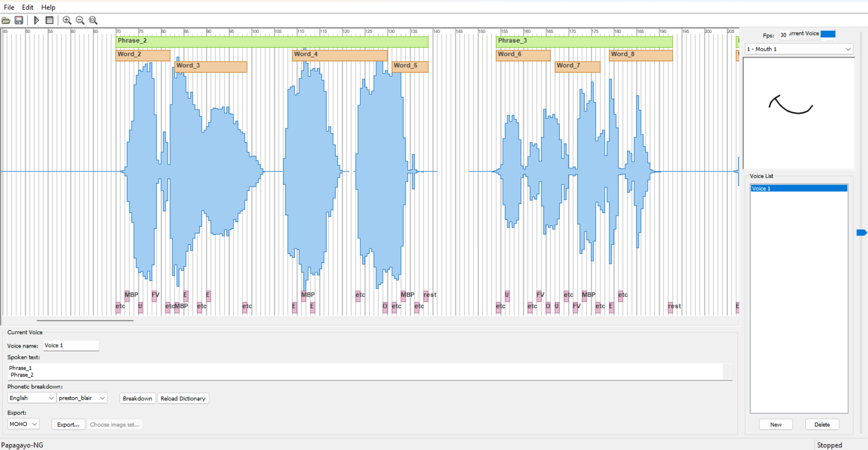
Task: Reset zoom with the third magnifier icon
Action: click(x=93, y=20)
